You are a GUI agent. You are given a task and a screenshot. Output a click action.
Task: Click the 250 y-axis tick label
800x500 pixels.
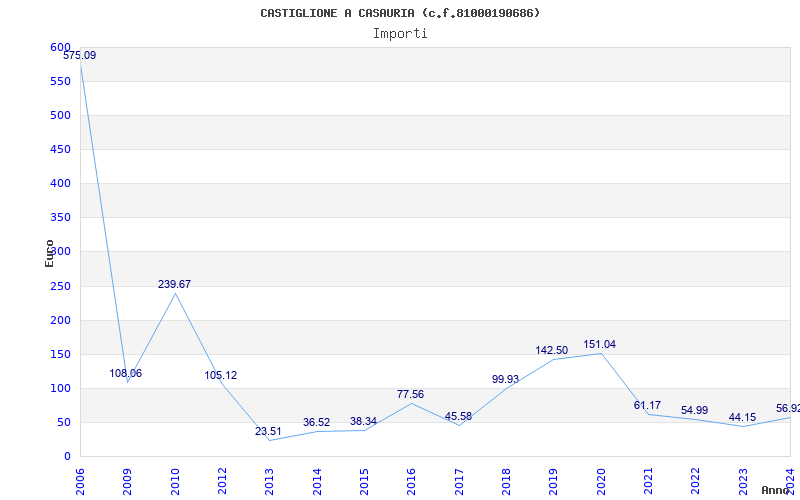[x=60, y=286]
